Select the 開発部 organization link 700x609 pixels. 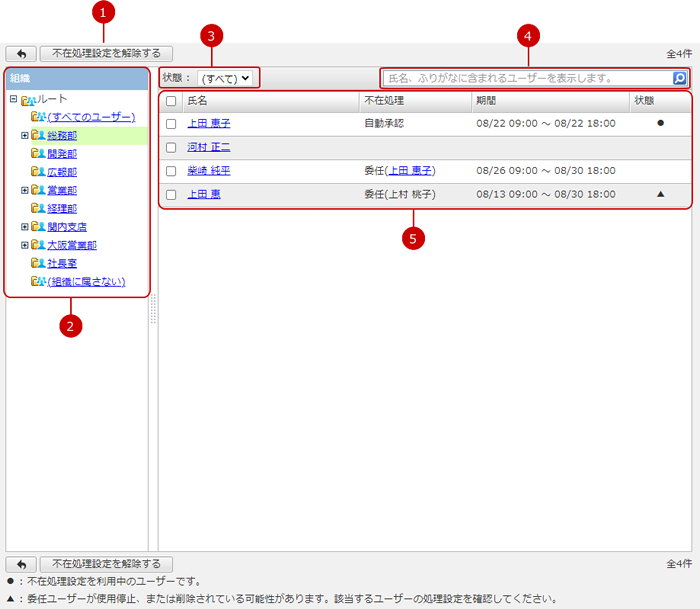click(62, 154)
